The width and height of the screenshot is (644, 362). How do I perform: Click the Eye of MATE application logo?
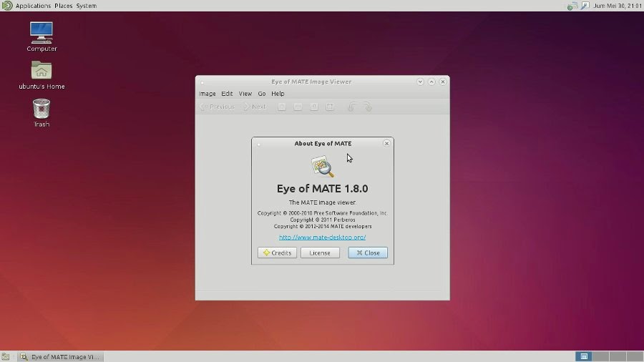point(323,166)
